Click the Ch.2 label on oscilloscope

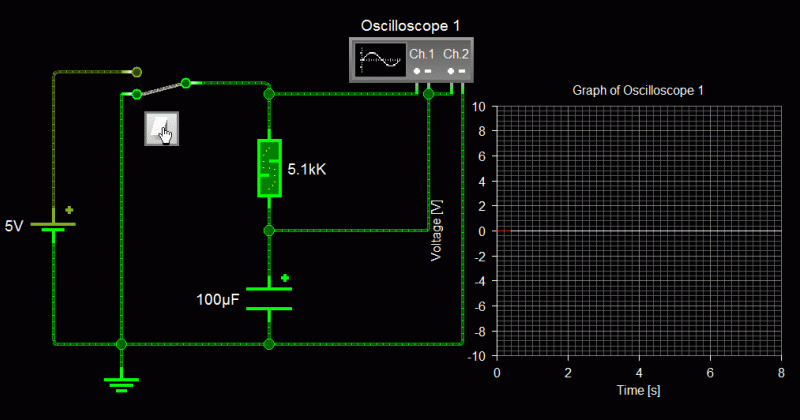(456, 54)
